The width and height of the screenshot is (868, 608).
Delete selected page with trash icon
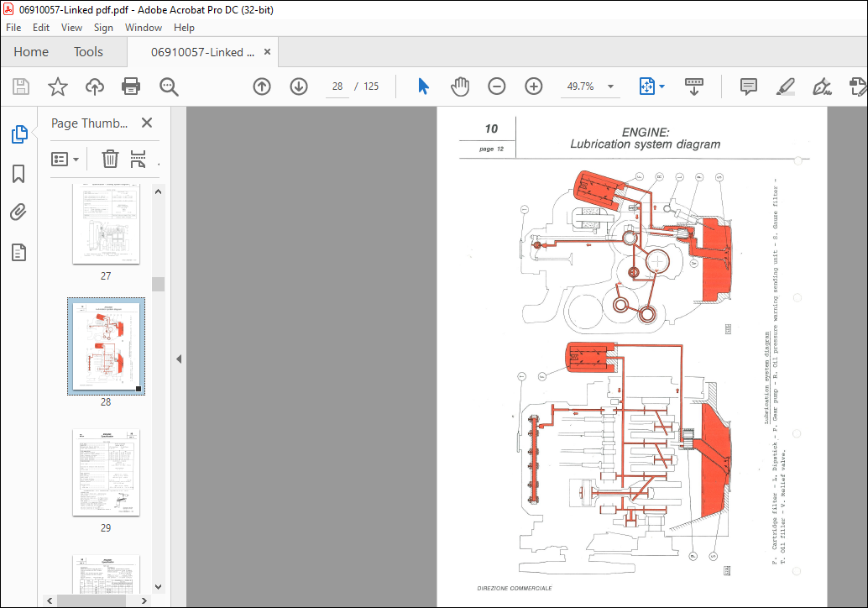click(110, 159)
